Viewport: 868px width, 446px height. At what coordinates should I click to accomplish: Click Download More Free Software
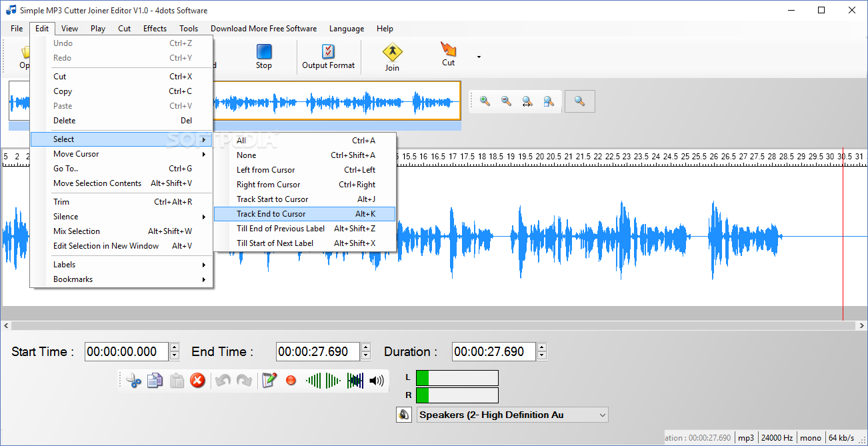click(x=263, y=29)
